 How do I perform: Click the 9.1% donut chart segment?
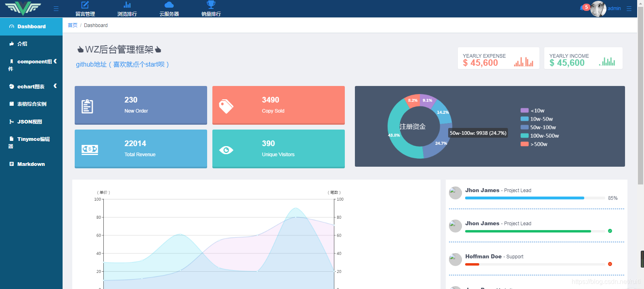point(427,101)
